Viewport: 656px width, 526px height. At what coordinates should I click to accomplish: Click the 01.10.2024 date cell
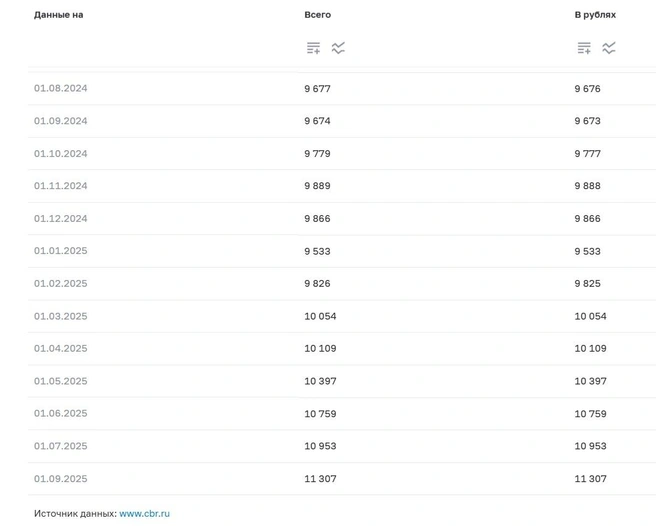[61, 154]
